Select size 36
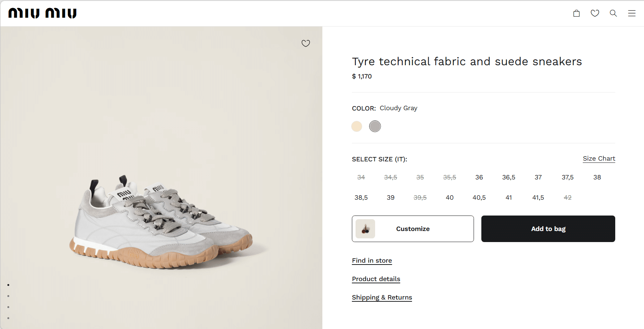Viewport: 644px width, 329px height. tap(479, 178)
